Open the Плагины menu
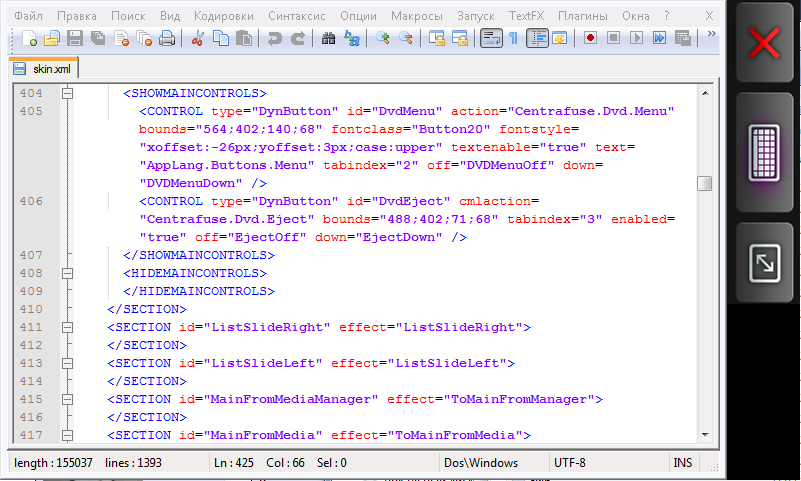This screenshot has width=801, height=481. click(580, 16)
